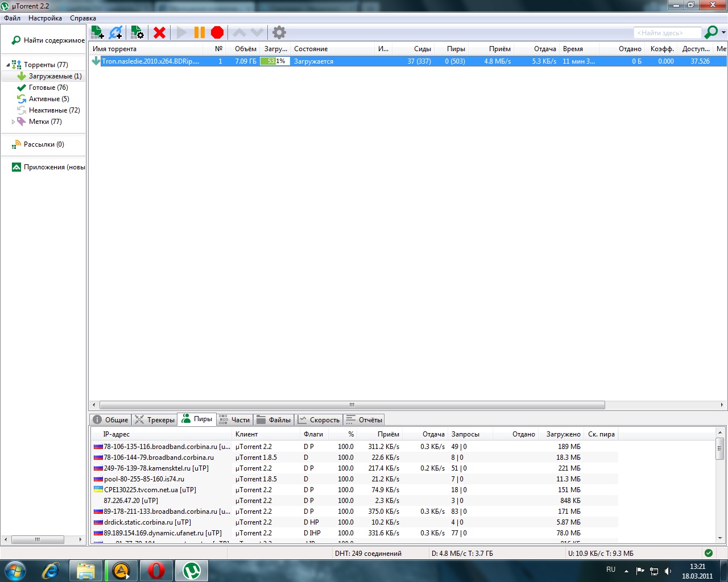Screen dimensions: 728x582
Task: Launch Internet Explorer from taskbar
Action: [51, 571]
